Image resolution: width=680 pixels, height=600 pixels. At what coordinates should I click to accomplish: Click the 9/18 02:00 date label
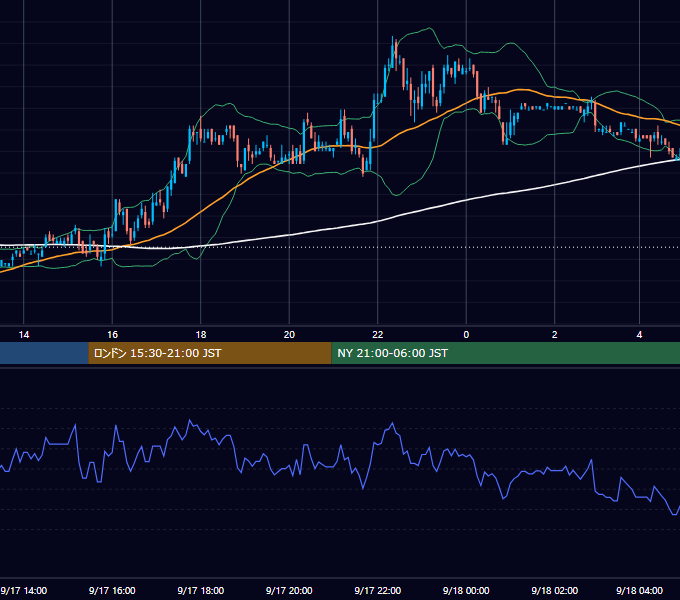[555, 590]
